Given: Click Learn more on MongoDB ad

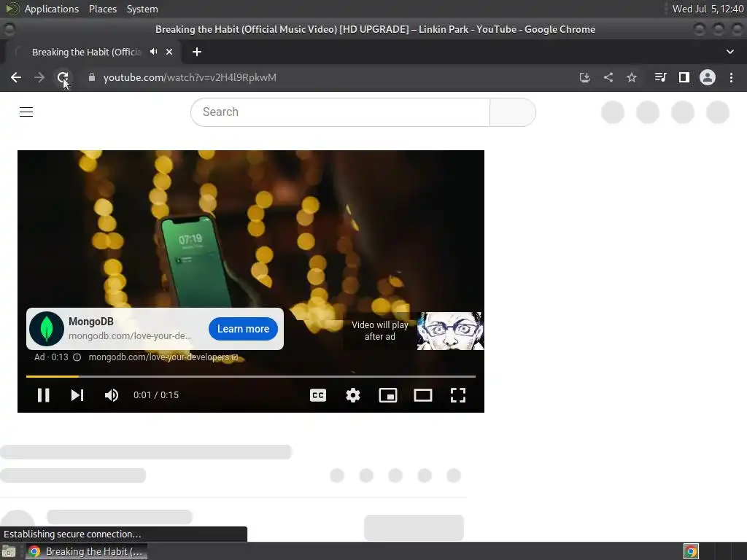Looking at the screenshot, I should coord(243,329).
